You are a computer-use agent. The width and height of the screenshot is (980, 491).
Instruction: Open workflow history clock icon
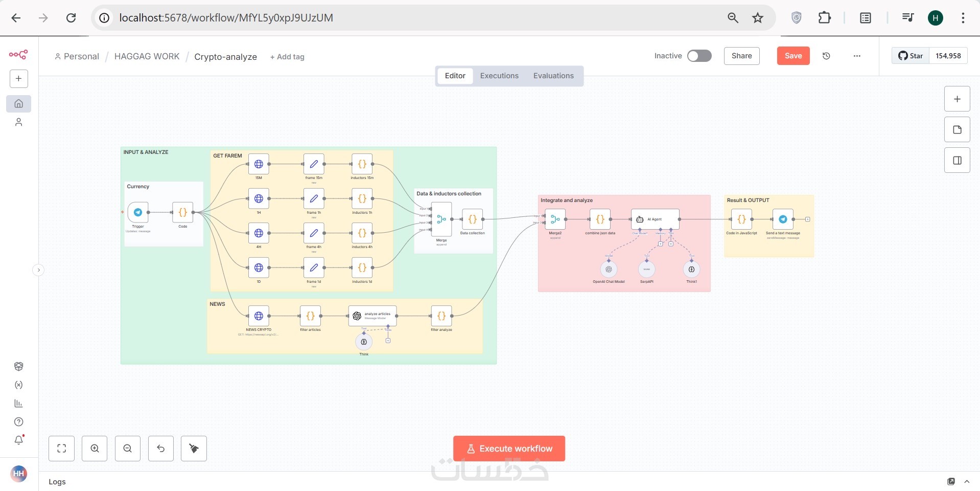tap(826, 56)
